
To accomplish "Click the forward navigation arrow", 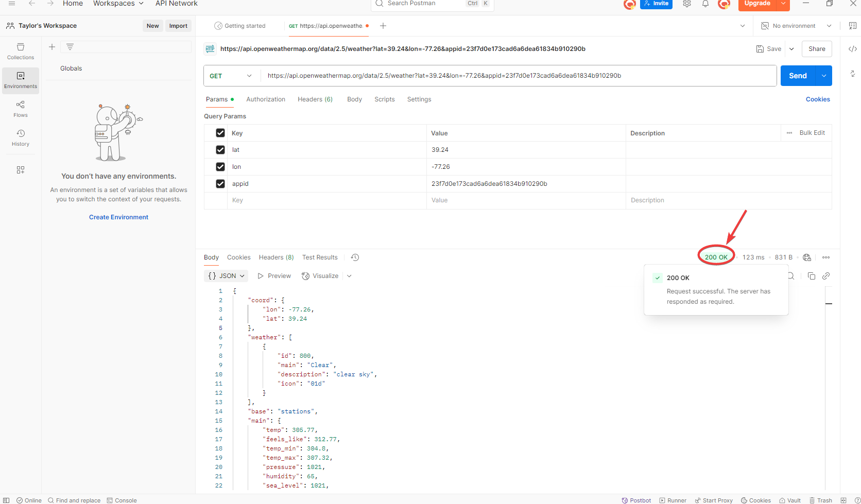I will 50,3.
